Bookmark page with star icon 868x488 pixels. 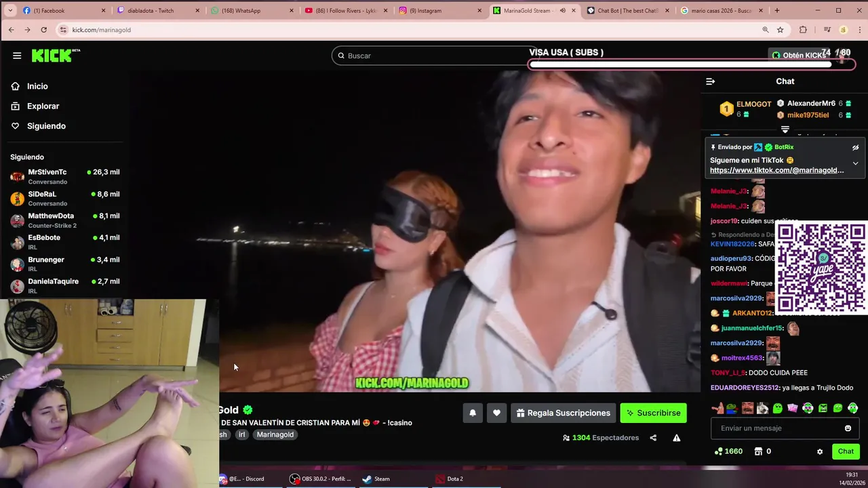780,30
